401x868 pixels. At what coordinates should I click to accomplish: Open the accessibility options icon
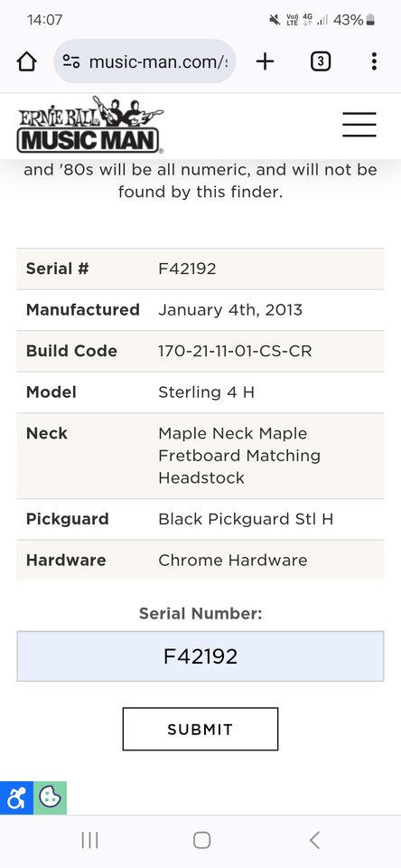(x=16, y=797)
